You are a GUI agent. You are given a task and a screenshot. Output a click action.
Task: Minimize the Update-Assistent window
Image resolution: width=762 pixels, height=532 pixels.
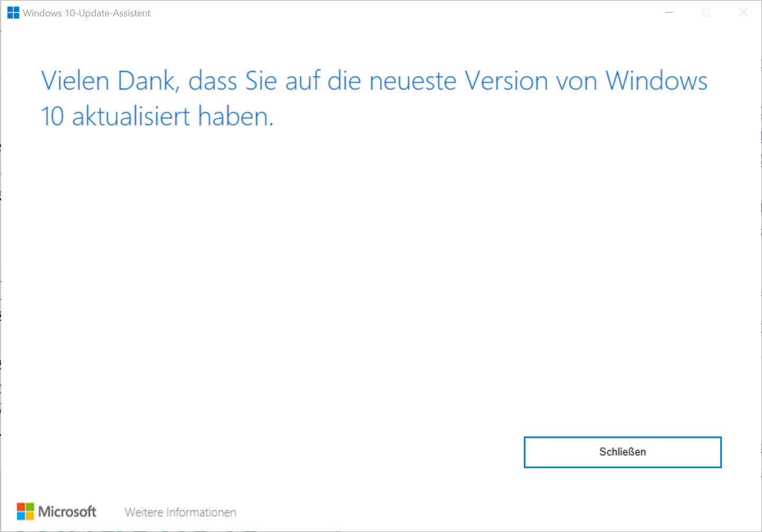point(669,13)
